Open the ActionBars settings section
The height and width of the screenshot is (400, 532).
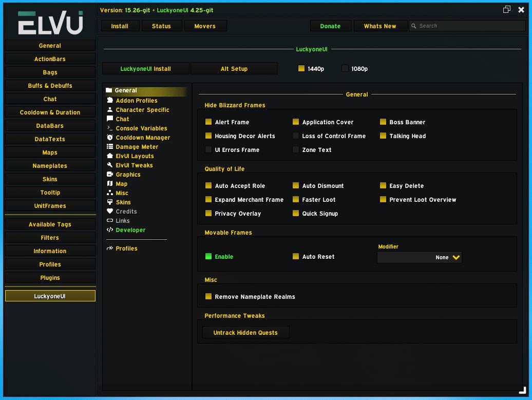50,59
